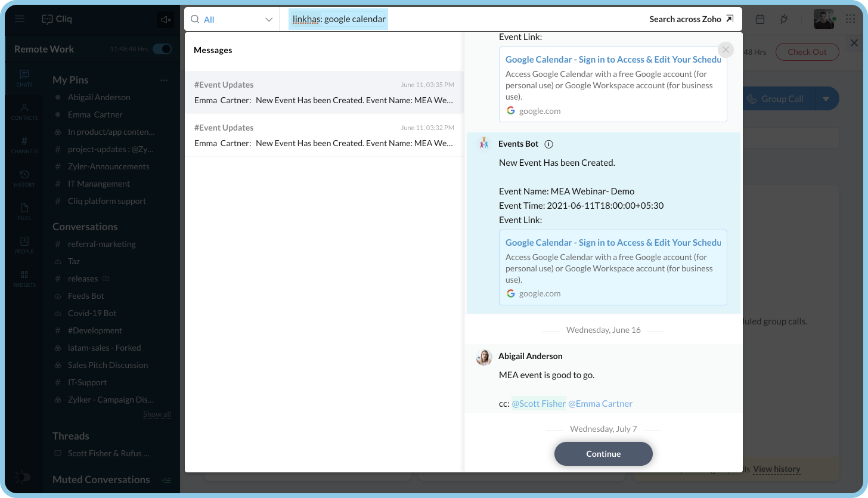Expand the All search scope dropdown

(231, 20)
